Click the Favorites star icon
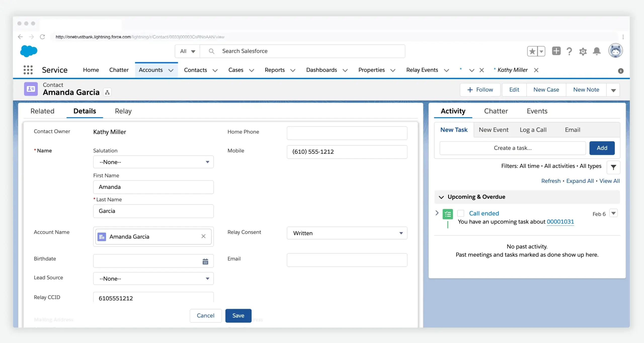644x343 pixels. pyautogui.click(x=532, y=51)
